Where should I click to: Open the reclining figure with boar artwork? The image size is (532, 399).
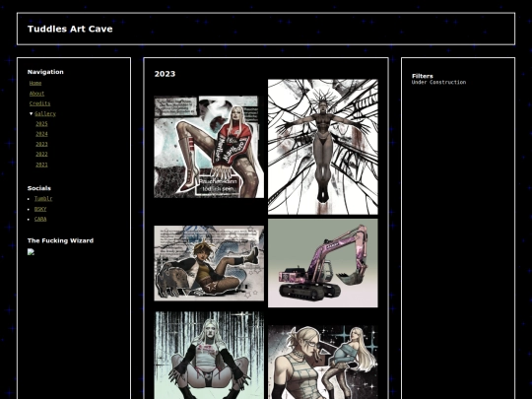point(209,263)
